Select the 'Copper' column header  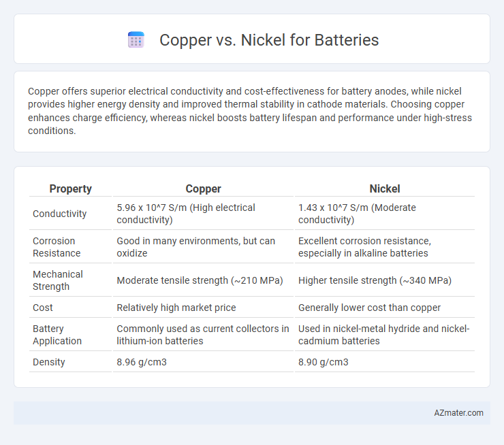point(203,188)
